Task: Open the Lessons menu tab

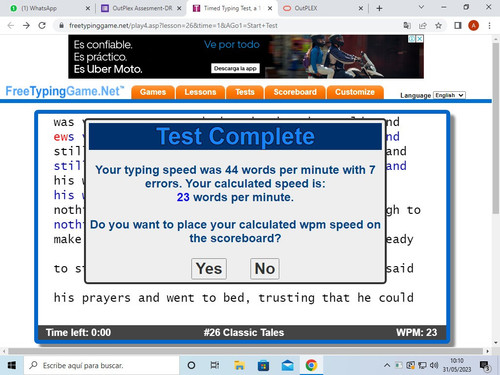Action: [200, 92]
